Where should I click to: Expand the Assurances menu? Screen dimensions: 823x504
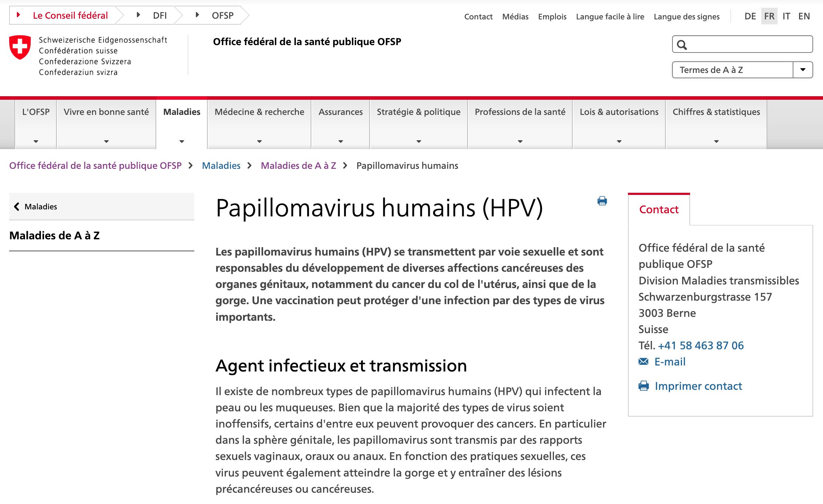(341, 141)
